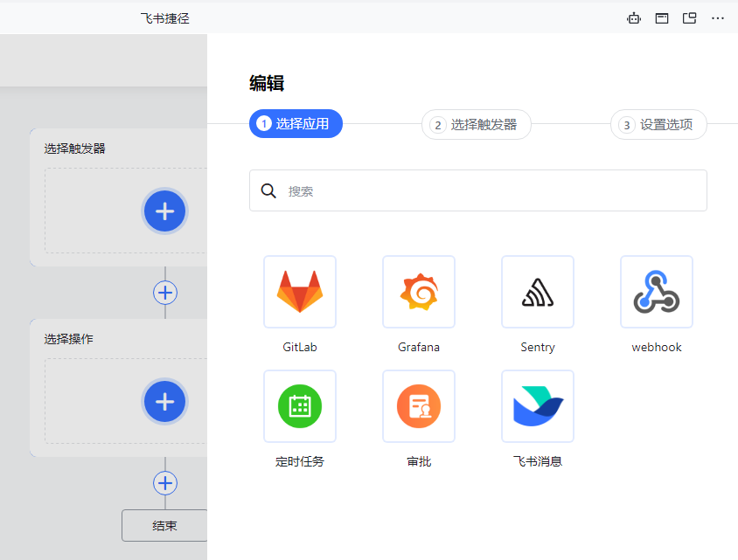Add an action in 选择操作 card
738x560 pixels.
click(x=164, y=401)
